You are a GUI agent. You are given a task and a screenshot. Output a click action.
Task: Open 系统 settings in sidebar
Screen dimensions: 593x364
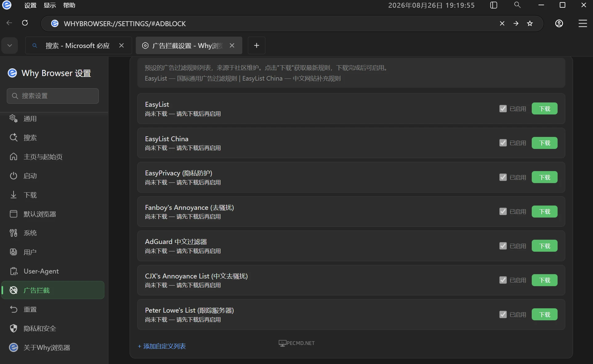pyautogui.click(x=53, y=233)
